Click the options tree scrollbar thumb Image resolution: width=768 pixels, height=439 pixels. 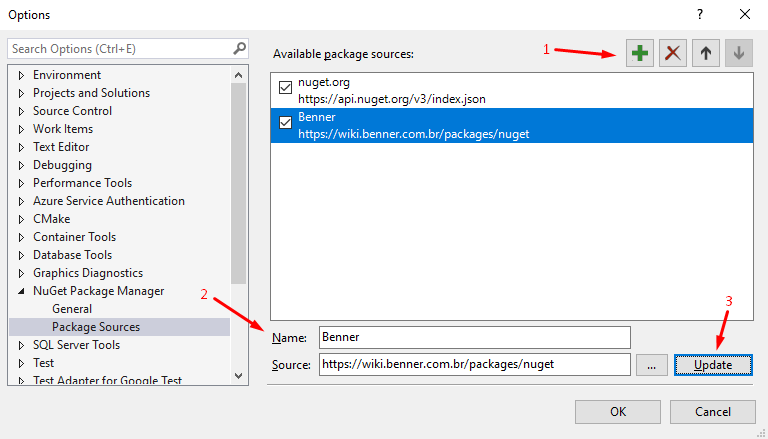click(239, 184)
